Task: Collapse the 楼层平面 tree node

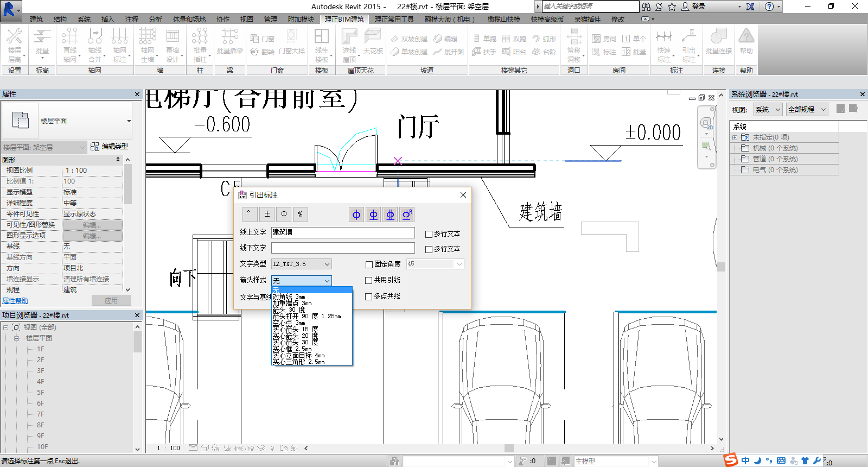Action: pos(16,338)
